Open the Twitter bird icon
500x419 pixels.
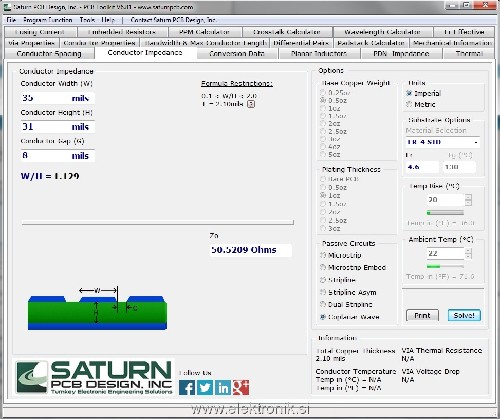click(x=205, y=388)
